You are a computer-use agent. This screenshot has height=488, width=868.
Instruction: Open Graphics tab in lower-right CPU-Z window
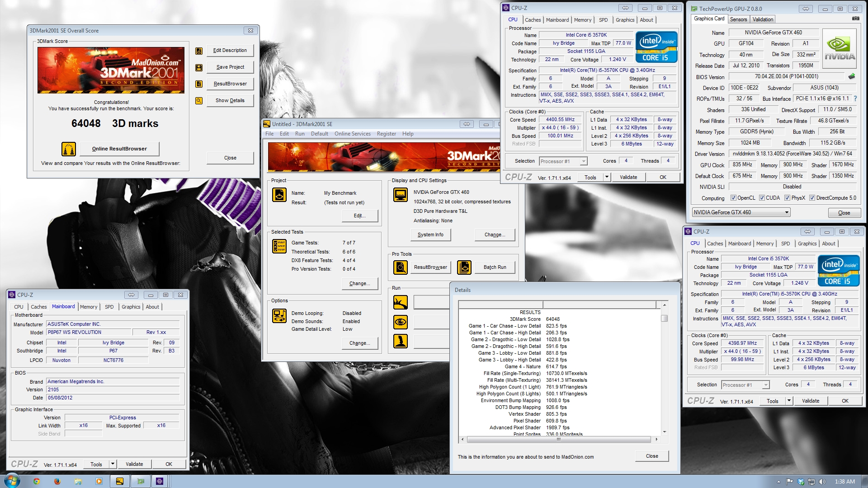pyautogui.click(x=807, y=244)
